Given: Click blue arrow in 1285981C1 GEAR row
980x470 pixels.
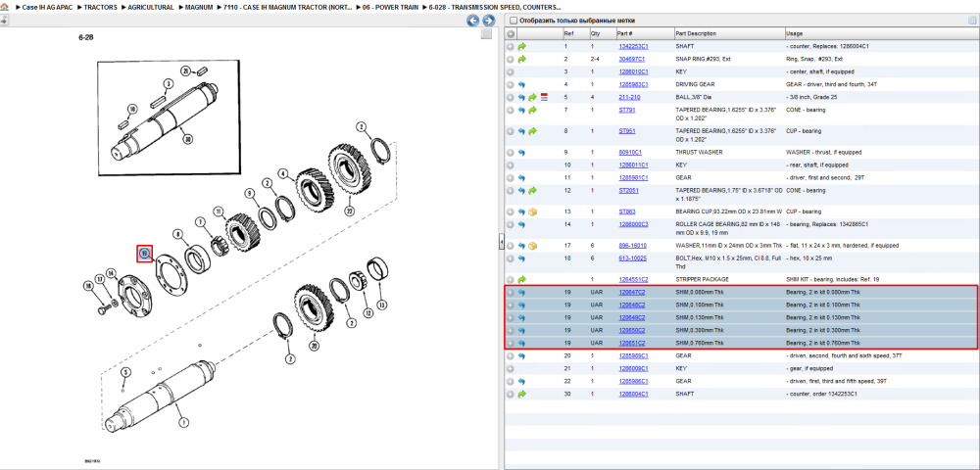Looking at the screenshot, I should pyautogui.click(x=522, y=178).
